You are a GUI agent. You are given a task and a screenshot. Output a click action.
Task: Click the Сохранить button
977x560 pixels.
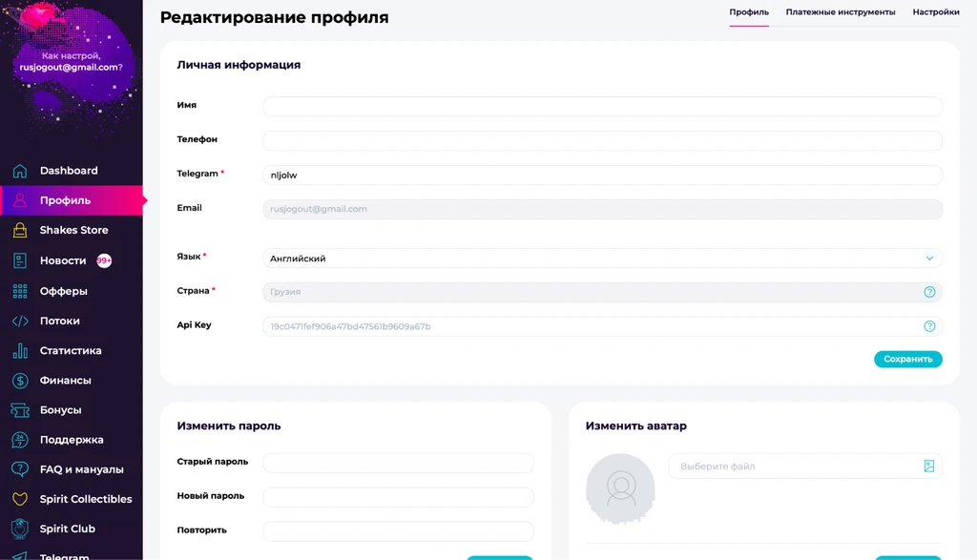(908, 359)
